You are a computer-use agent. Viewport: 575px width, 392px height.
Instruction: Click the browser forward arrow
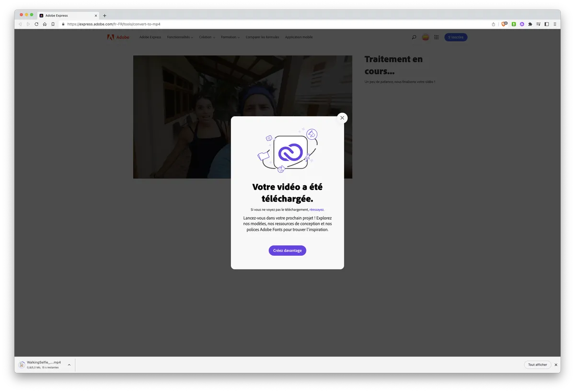[28, 24]
